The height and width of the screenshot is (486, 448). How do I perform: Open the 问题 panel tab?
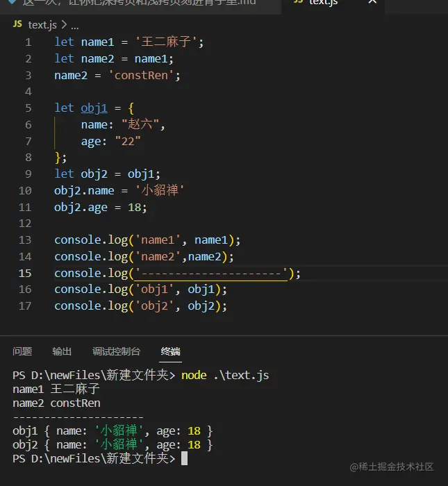22,351
